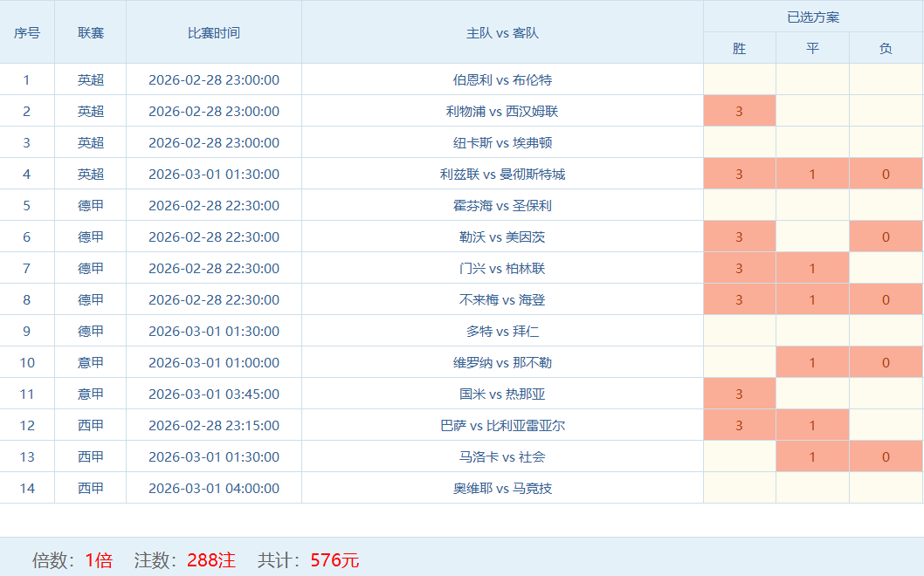
Task: Click the 比赛时间 column header
Action: (x=214, y=32)
